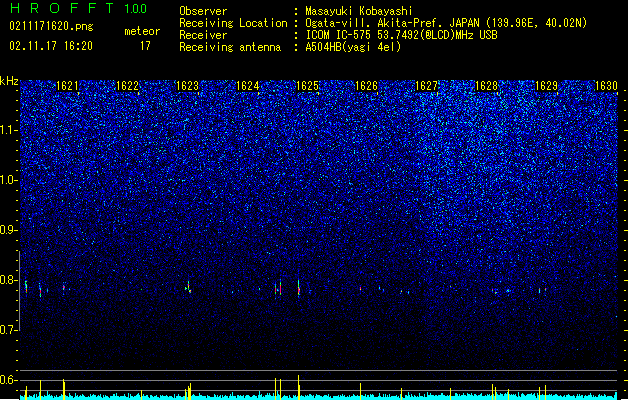Image resolution: width=629 pixels, height=400 pixels.
Task: Click the 1621 time marker
Action: 67,86
